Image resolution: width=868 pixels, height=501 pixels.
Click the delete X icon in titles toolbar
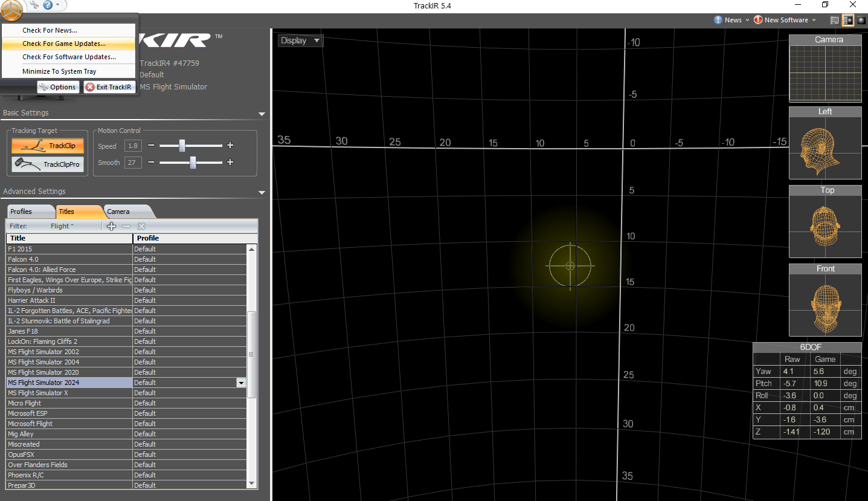[x=141, y=226]
